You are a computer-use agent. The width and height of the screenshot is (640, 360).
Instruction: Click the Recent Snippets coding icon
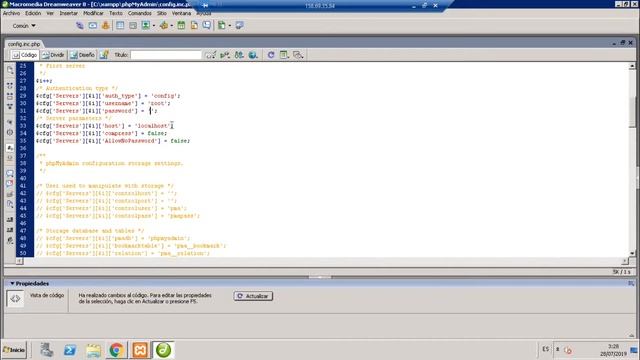click(10, 204)
